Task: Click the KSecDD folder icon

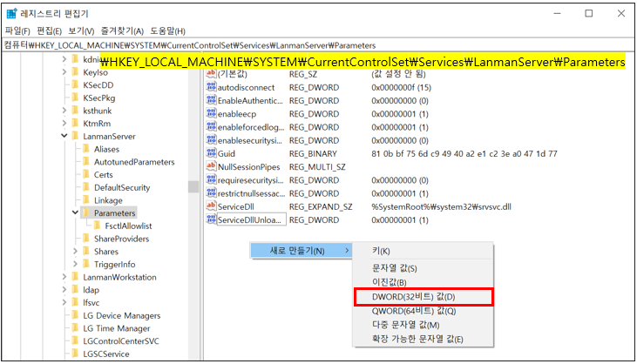Action: 75,84
